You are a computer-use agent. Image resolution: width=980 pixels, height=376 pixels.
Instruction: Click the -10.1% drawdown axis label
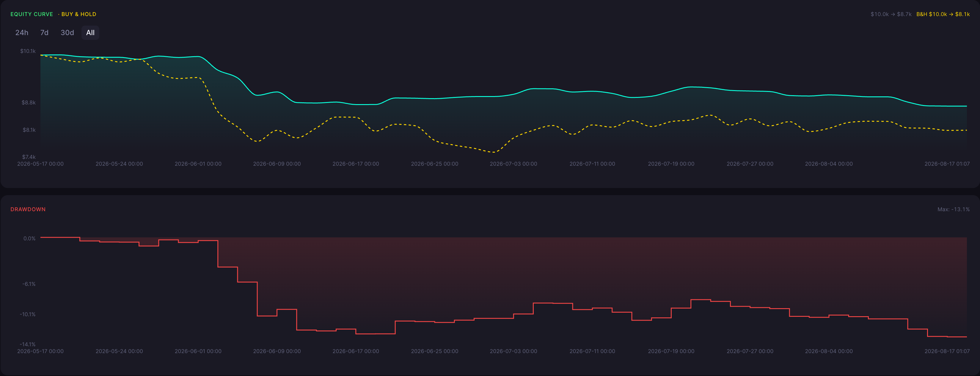coord(28,314)
